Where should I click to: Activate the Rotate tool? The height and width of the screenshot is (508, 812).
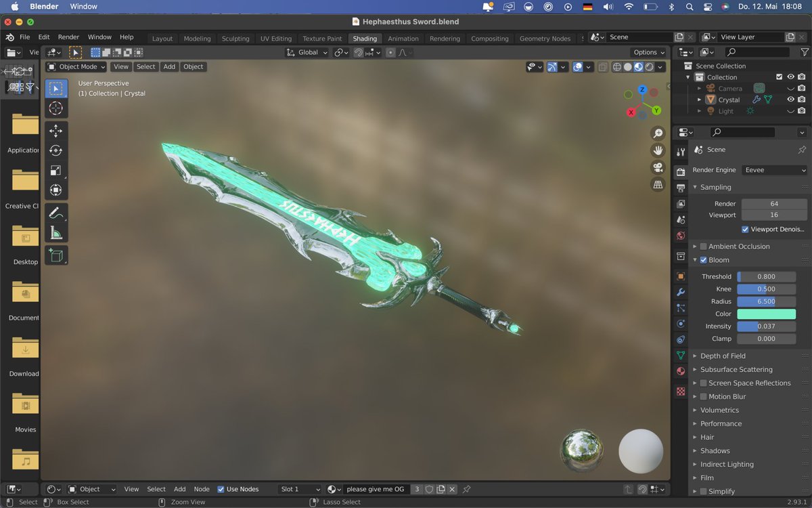56,150
